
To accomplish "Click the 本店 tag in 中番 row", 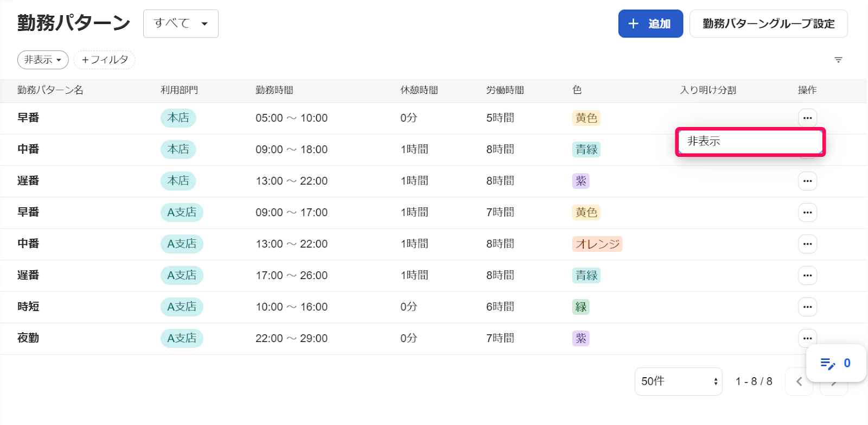I will (x=178, y=149).
